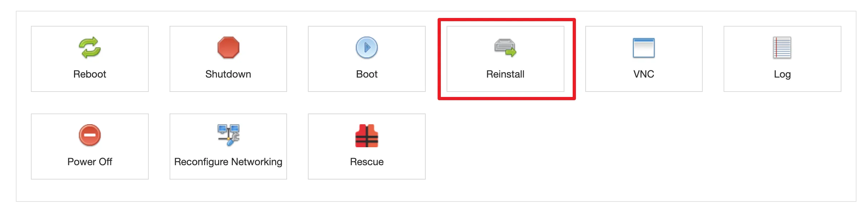Click the tile outlined in red
This screenshot has height=209, width=868.
coord(505,59)
